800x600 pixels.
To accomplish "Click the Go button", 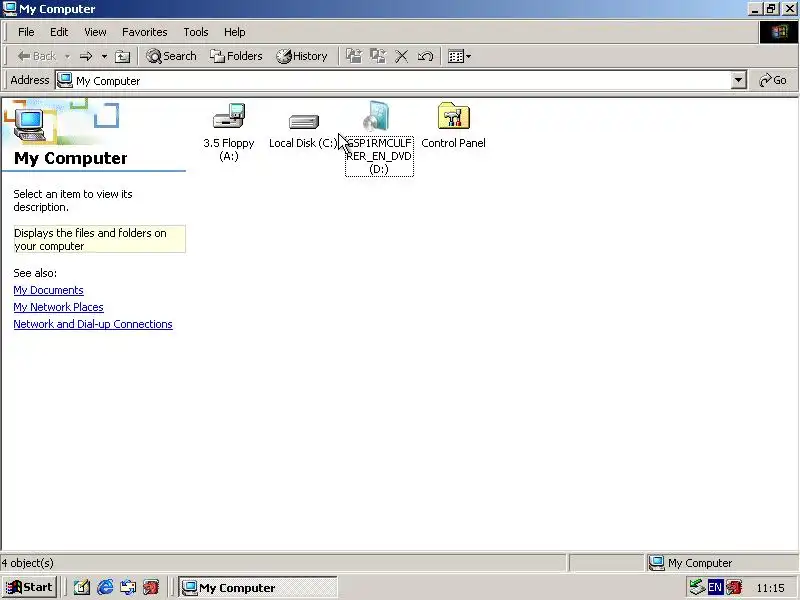I will point(772,81).
